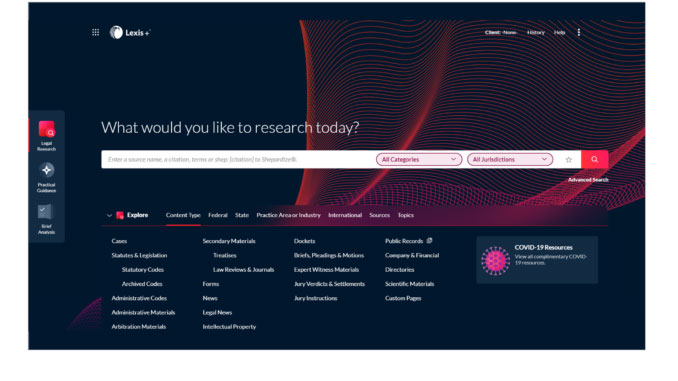Viewport: 678px width, 381px height.
Task: Click into the main research search field
Action: [238, 160]
